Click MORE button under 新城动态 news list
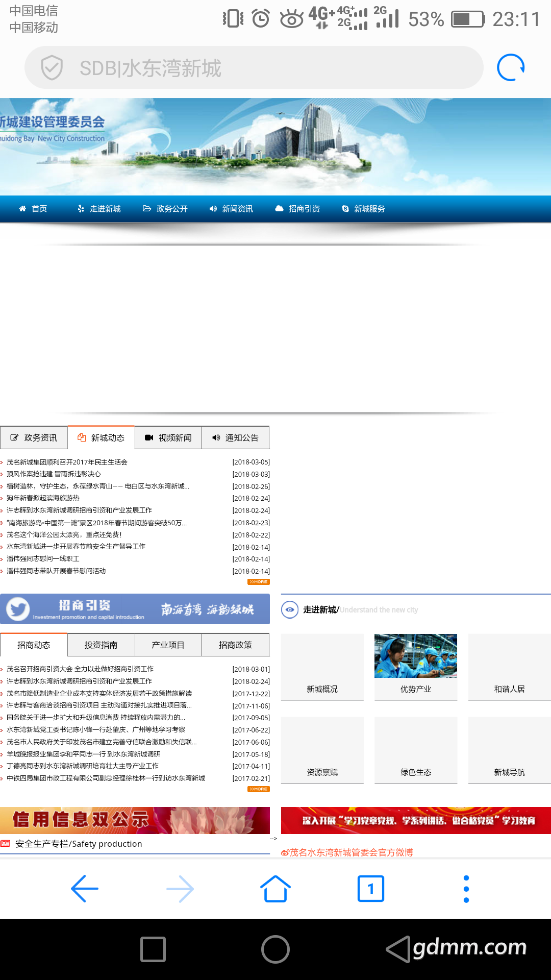The image size is (551, 980). pos(259,582)
